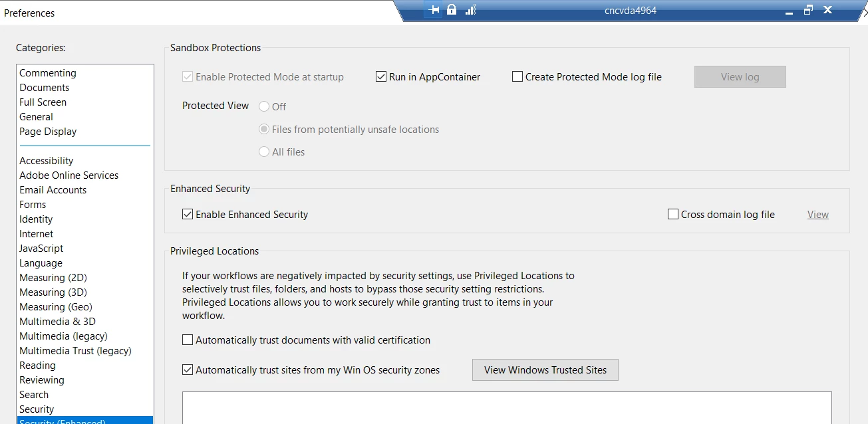Select Measuring (3D) category

(x=85, y=292)
